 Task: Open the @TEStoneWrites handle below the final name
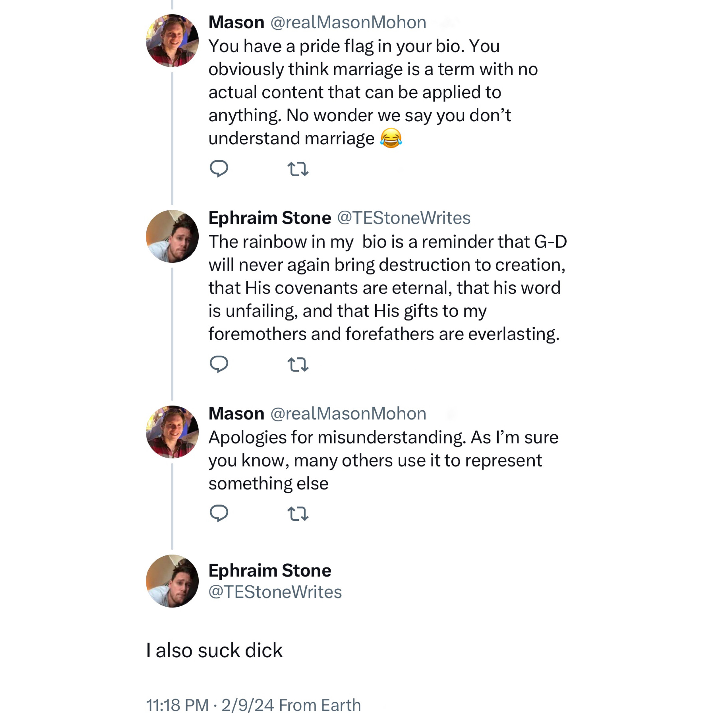pos(275,592)
